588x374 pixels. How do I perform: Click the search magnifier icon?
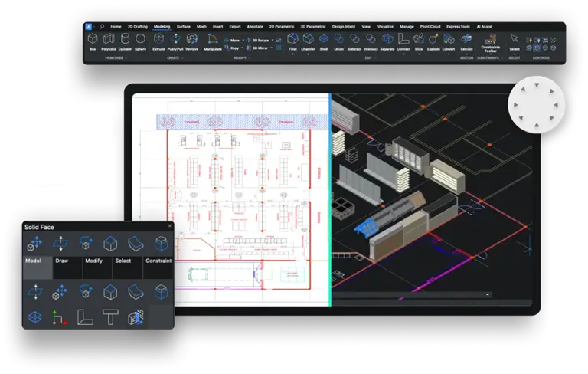(x=102, y=26)
